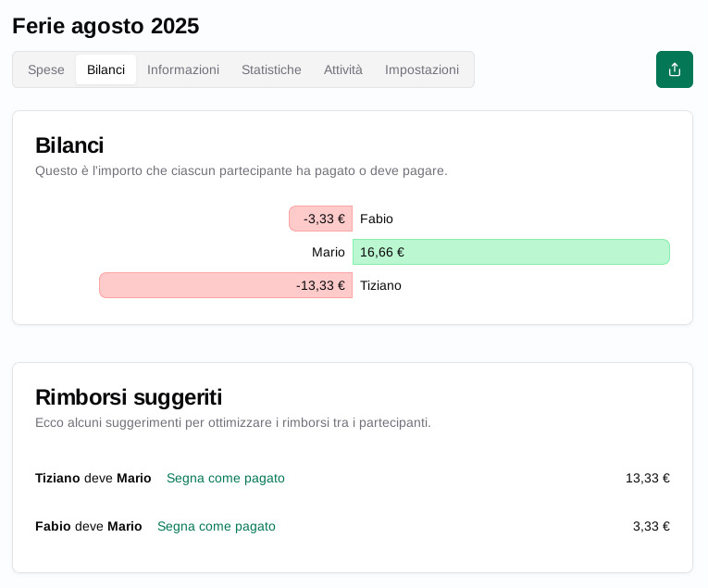Screen dimensions: 708x588
Task: Open the Spese tab
Action: (46, 69)
